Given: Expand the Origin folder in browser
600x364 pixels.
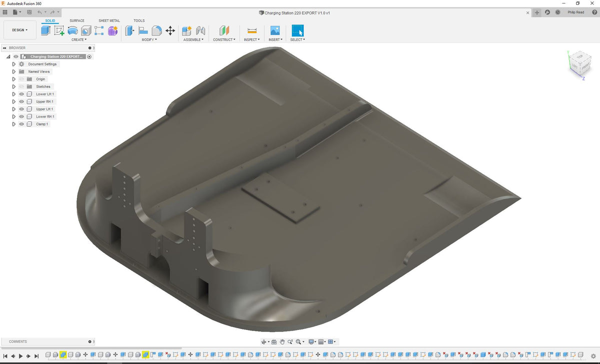Looking at the screenshot, I should pyautogui.click(x=14, y=79).
